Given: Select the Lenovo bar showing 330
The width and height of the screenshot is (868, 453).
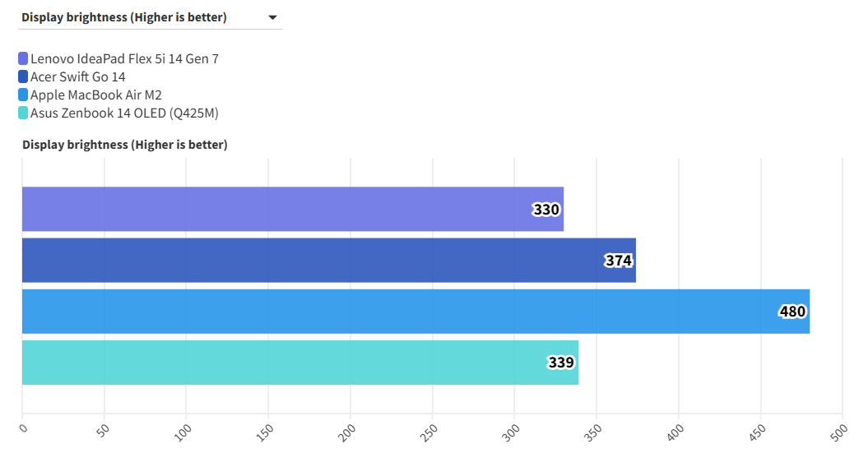Looking at the screenshot, I should point(272,209).
